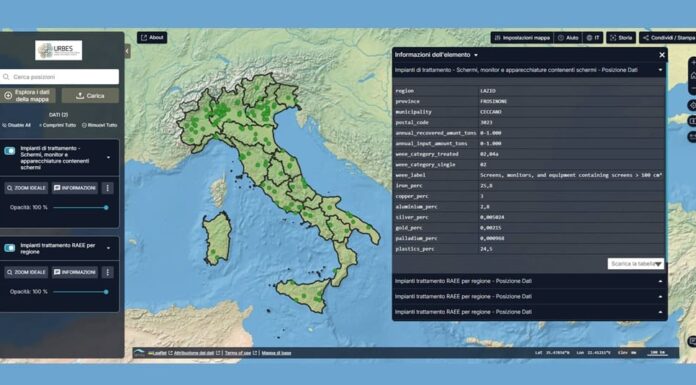Click the scale bar in the status bar
This screenshot has height=385, width=696.
point(657,353)
